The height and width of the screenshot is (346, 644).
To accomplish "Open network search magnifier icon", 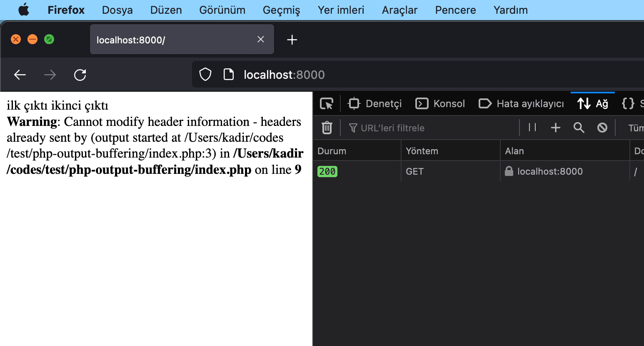I will click(579, 128).
